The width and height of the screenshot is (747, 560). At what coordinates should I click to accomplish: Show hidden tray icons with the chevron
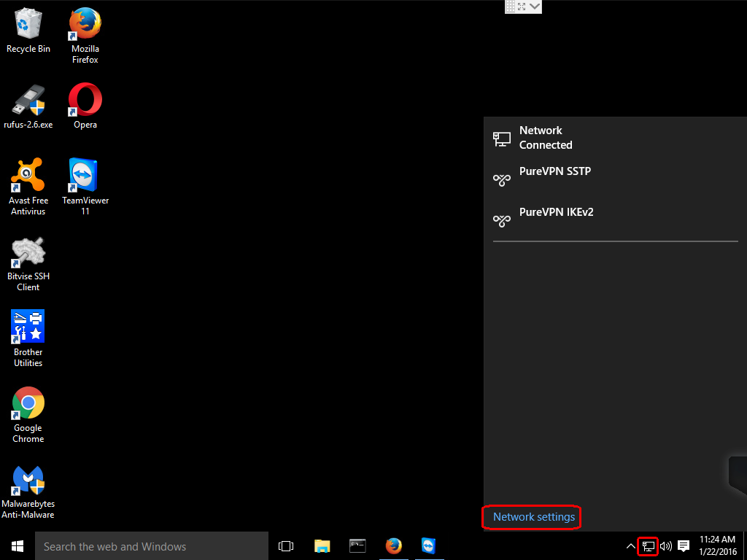click(x=630, y=546)
